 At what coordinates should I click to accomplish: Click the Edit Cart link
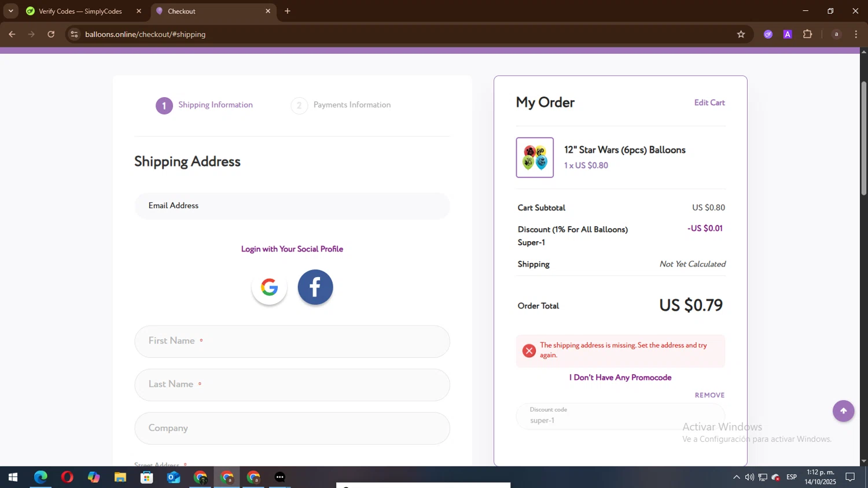709,102
